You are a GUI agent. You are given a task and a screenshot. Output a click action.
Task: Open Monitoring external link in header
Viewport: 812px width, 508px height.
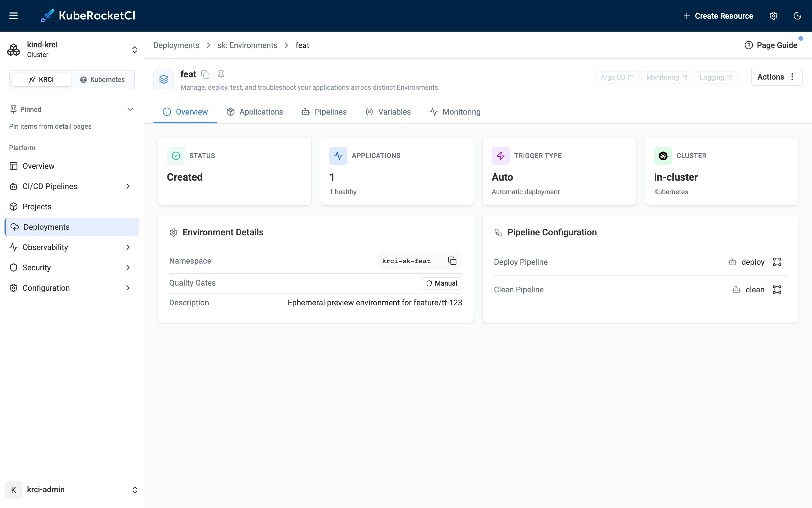point(667,77)
